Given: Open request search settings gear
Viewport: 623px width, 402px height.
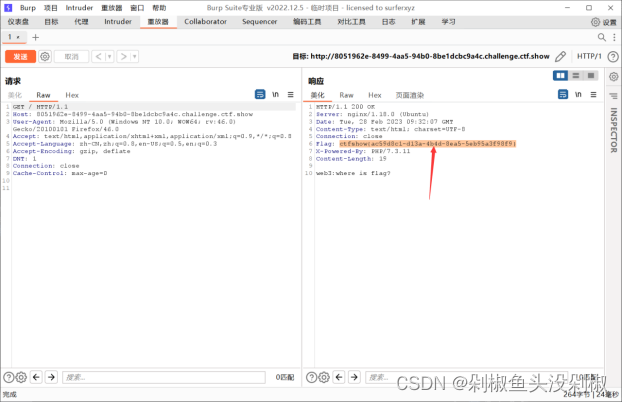Looking at the screenshot, I should coord(21,377).
